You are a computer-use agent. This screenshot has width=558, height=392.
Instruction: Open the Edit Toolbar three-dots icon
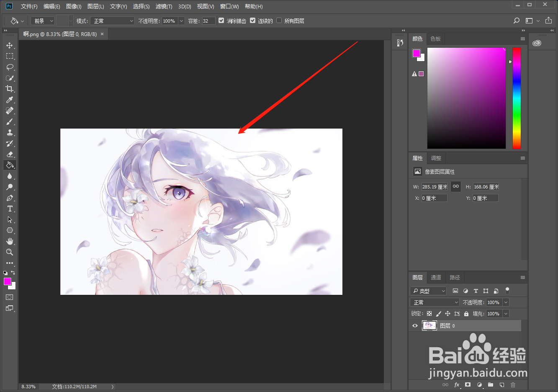[x=10, y=263]
